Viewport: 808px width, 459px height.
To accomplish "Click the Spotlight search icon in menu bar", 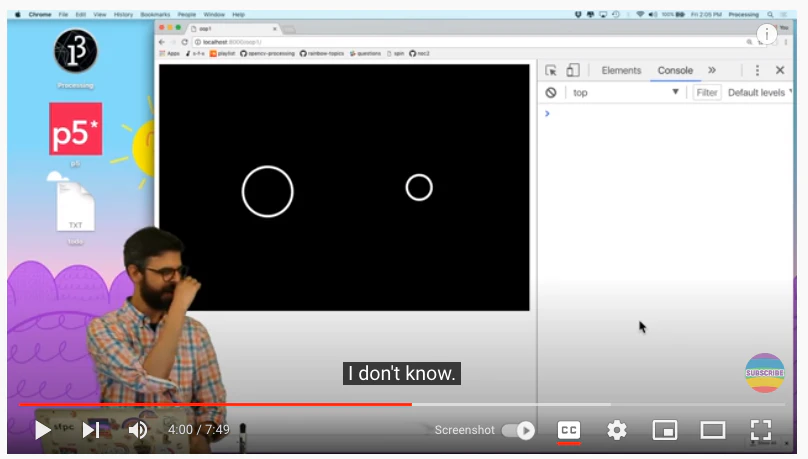I will tap(770, 14).
